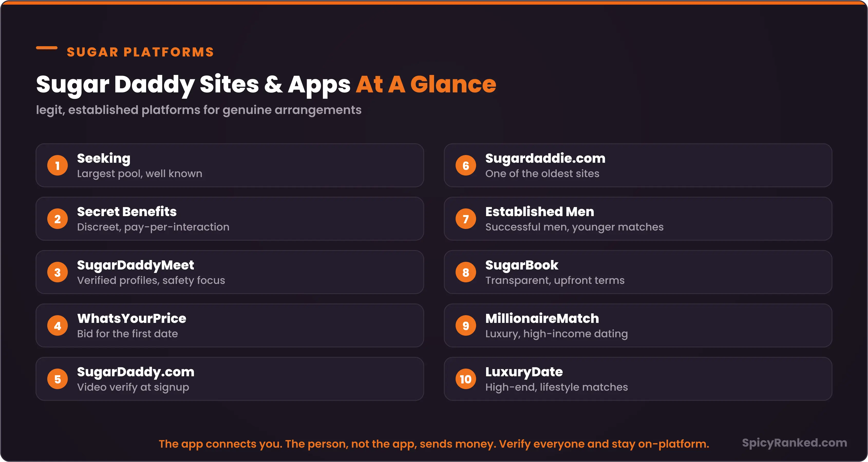Click the orange number 1 badge
The image size is (868, 462).
(58, 165)
